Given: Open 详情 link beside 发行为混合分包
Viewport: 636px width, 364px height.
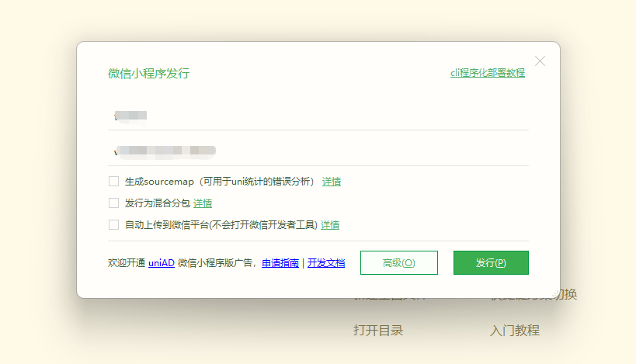Looking at the screenshot, I should (203, 203).
